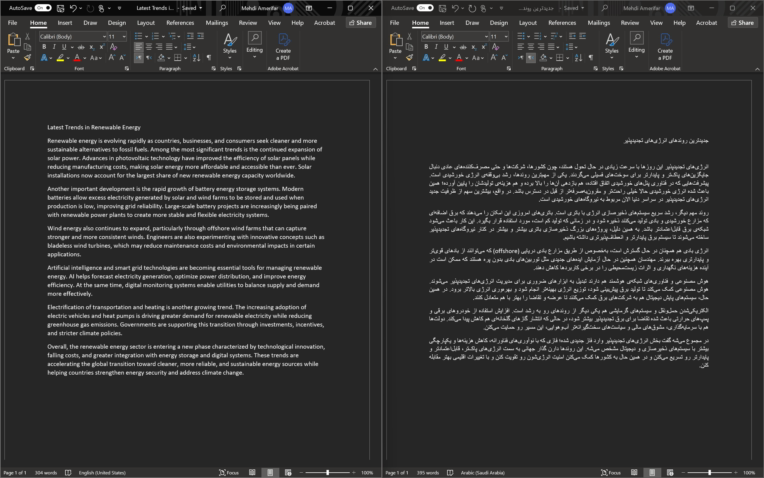Click Bold in the left Word window
Viewport: 764px width, 478px height.
pyautogui.click(x=44, y=47)
